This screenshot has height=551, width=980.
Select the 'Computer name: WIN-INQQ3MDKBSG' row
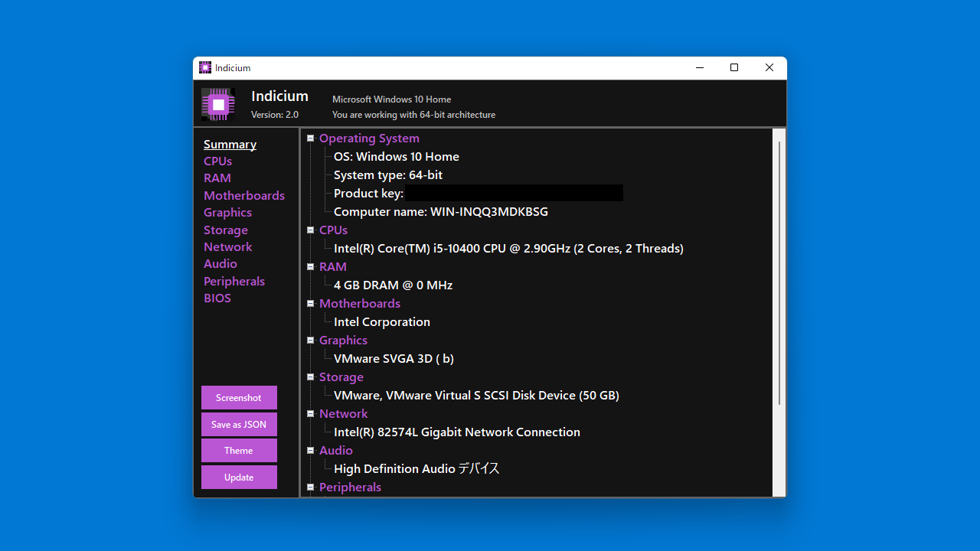tap(441, 212)
